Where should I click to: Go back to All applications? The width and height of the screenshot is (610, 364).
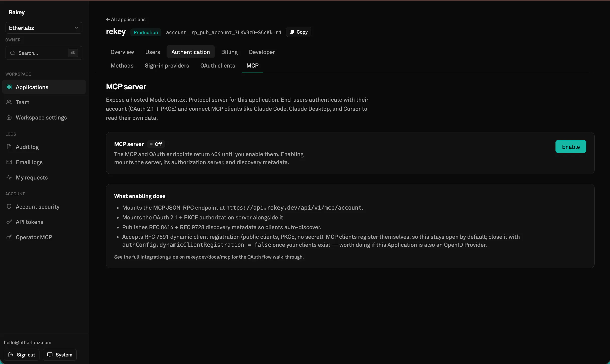pos(126,19)
